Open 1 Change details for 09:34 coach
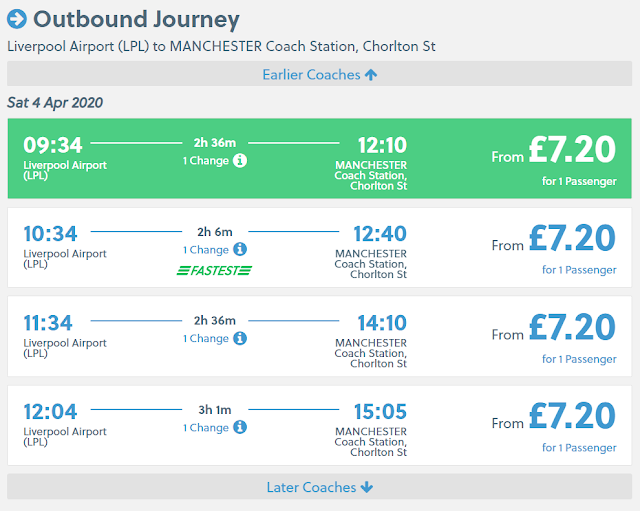Screen dimensions: 640x511 point(205,160)
